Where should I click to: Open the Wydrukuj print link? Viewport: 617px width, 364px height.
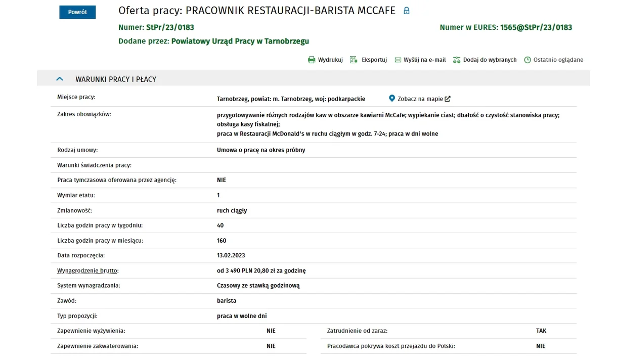pyautogui.click(x=330, y=60)
